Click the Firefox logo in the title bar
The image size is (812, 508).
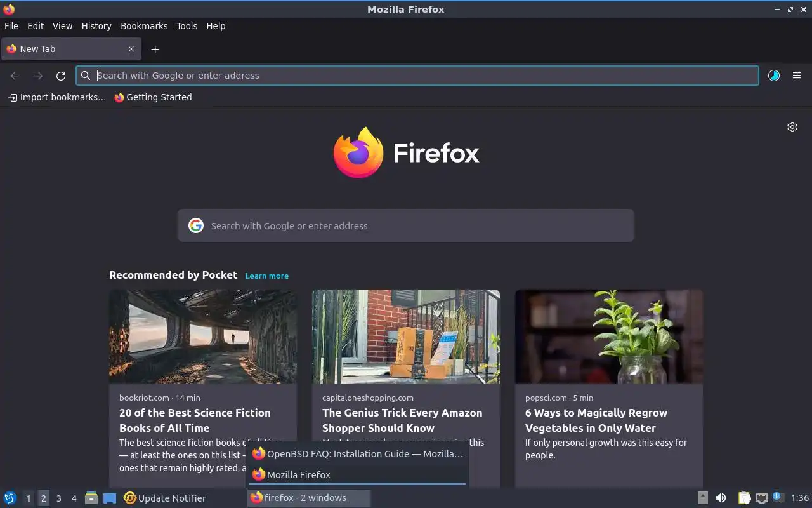pos(9,9)
